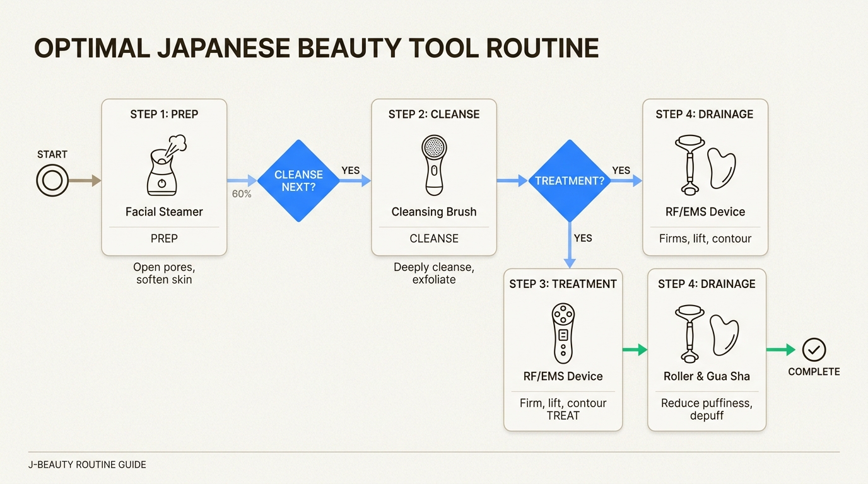Click the brown arrow leaving the START circle
868x484 pixels.
click(85, 181)
